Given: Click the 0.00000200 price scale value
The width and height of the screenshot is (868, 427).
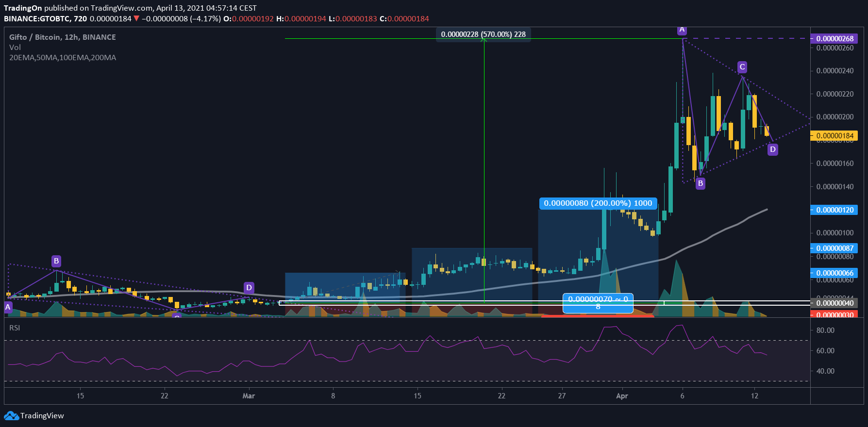Looking at the screenshot, I should 835,117.
